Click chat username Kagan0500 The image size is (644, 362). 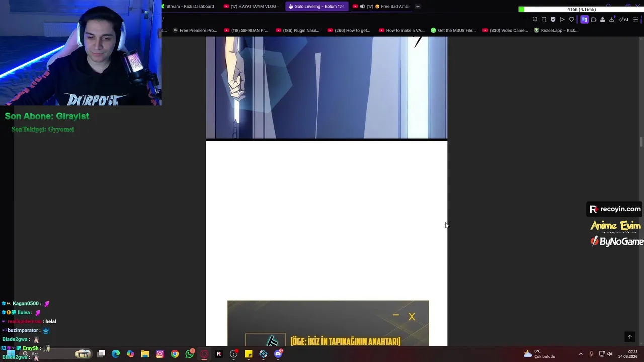tap(26, 303)
